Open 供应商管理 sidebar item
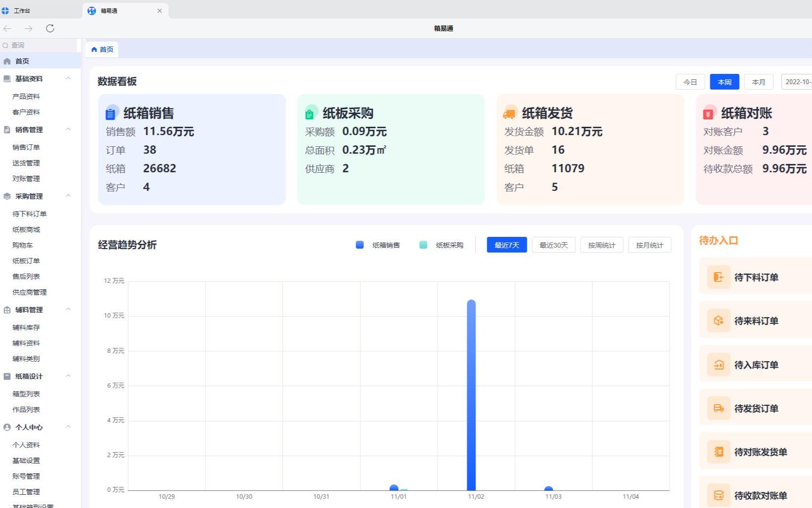This screenshot has height=508, width=812. 29,292
